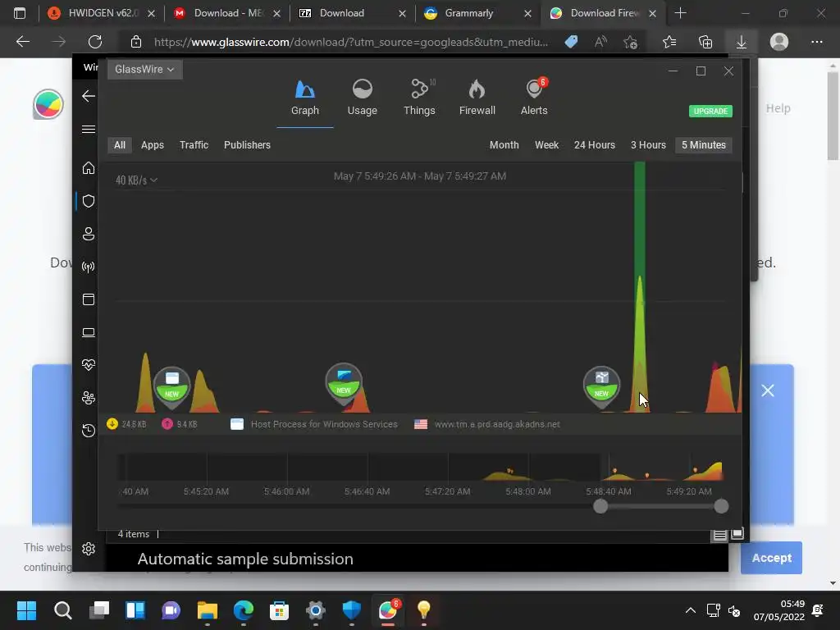Open a new browser tab

point(680,13)
